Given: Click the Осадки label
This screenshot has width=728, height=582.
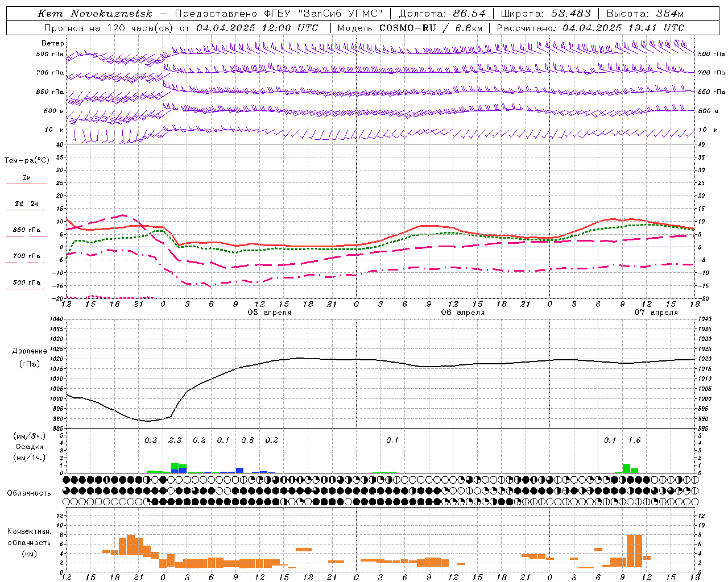Looking at the screenshot, I should 29,447.
